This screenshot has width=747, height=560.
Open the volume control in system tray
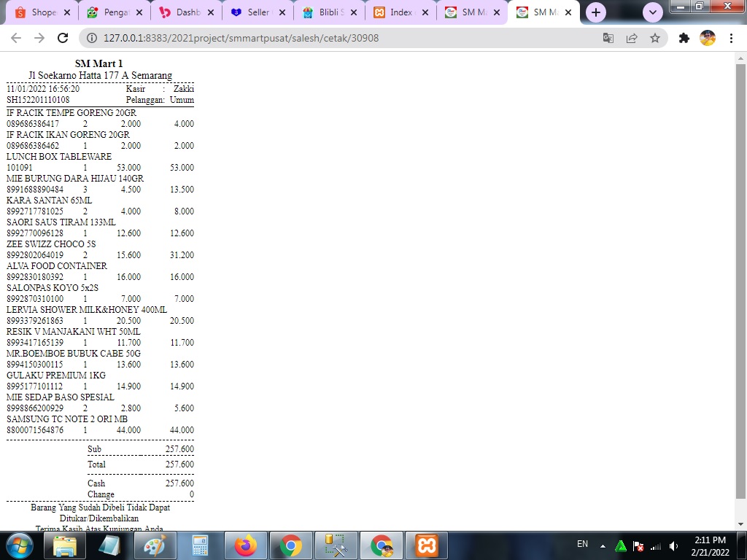tap(673, 545)
